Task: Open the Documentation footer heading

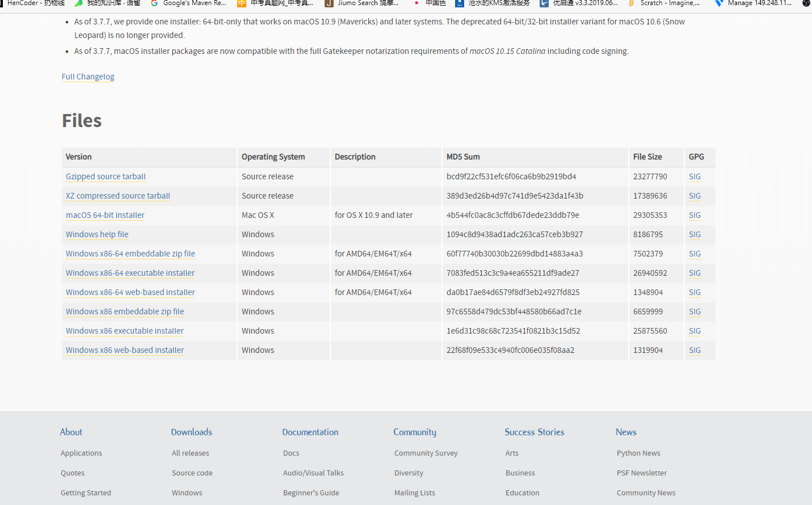Action: (x=310, y=432)
